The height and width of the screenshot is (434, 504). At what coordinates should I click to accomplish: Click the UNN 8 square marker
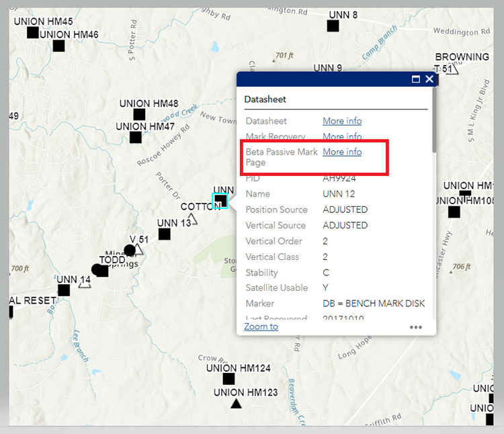tap(333, 26)
